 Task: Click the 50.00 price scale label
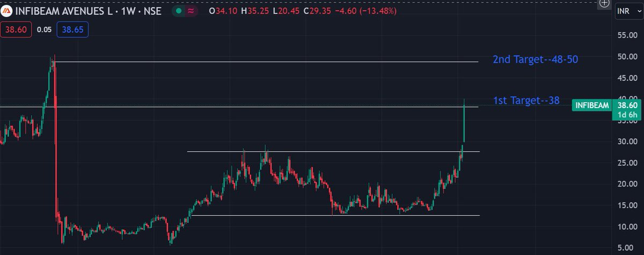628,56
